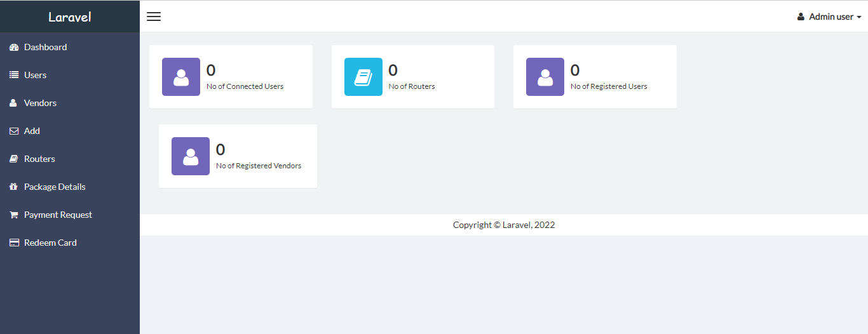Click the No of Registered Vendors card
Image resolution: width=868 pixels, height=334 pixels.
point(238,156)
